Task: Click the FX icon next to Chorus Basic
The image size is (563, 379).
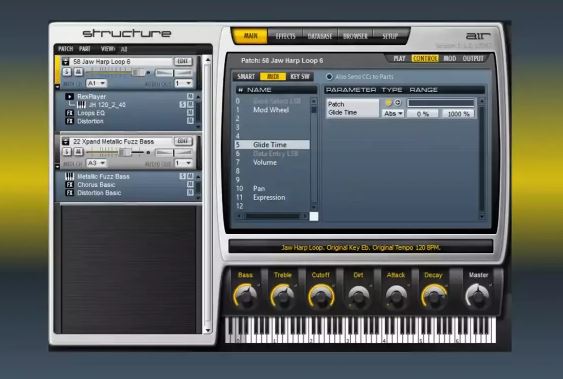Action: [x=70, y=184]
